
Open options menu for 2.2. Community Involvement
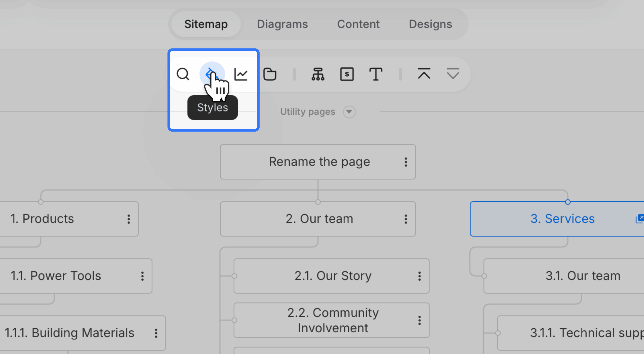click(419, 320)
